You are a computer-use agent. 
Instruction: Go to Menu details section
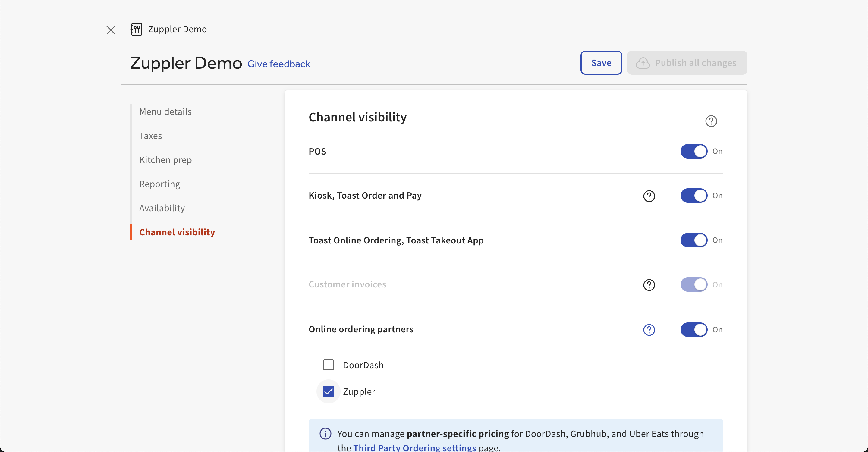(x=165, y=111)
